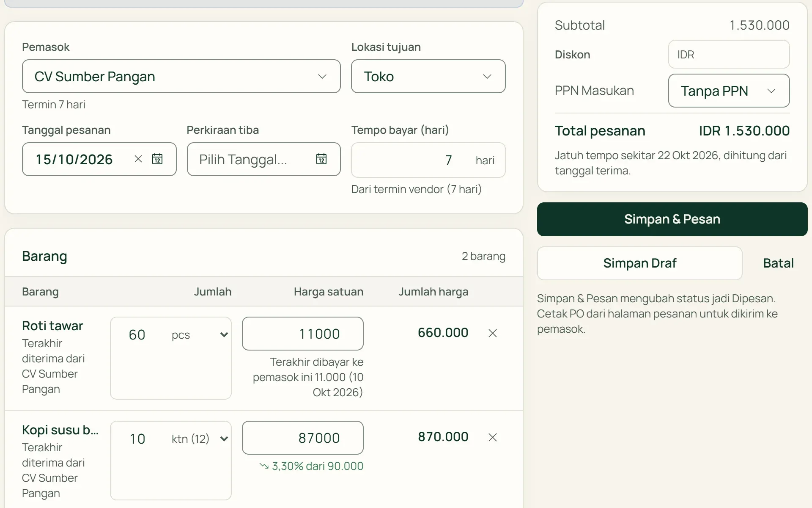Clear the Tanggal pesanan date value
Image resolution: width=812 pixels, height=508 pixels.
[x=138, y=159]
